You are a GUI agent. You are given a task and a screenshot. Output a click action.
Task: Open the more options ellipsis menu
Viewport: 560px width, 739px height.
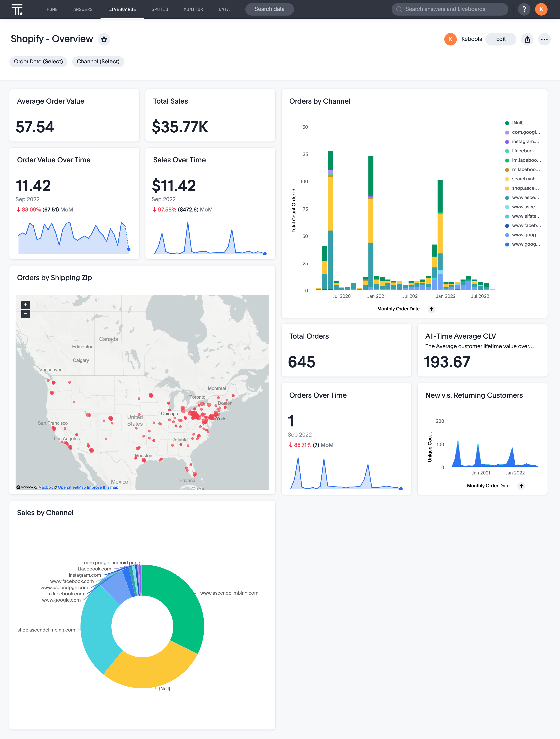(544, 39)
